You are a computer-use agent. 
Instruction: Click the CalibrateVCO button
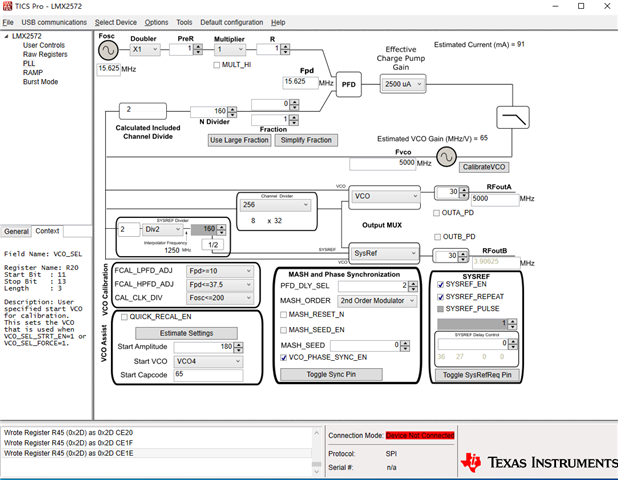click(x=484, y=167)
